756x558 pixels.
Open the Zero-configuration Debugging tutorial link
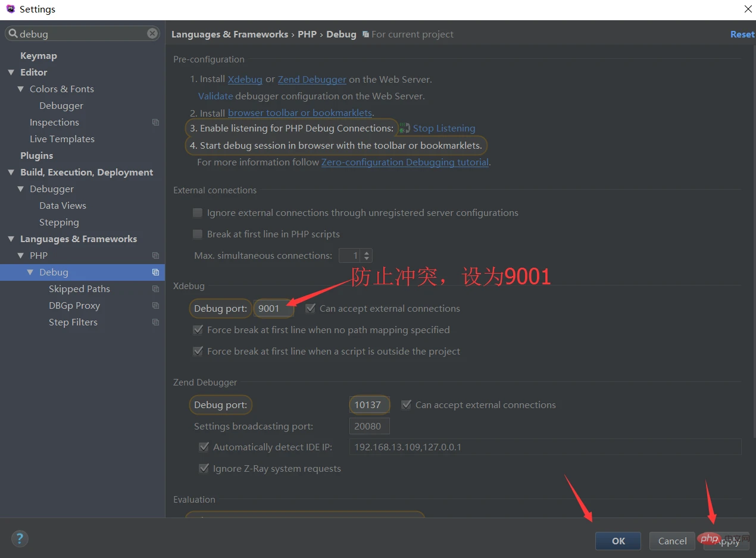[x=405, y=162]
